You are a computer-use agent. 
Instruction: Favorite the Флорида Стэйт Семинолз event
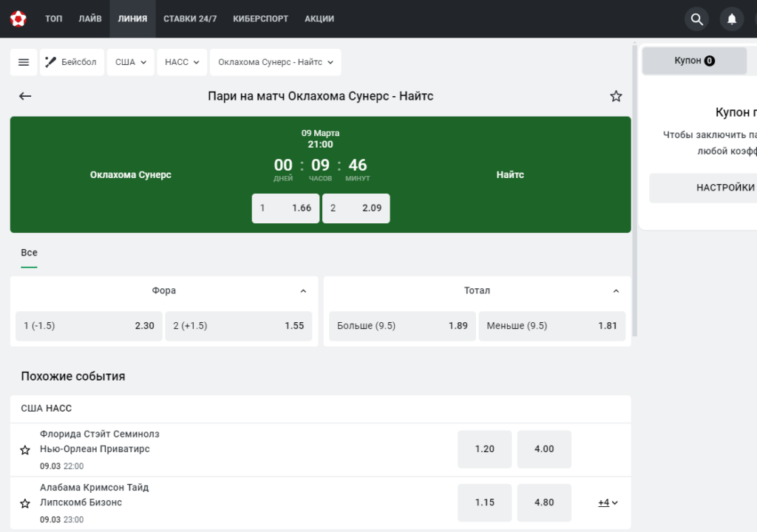25,450
